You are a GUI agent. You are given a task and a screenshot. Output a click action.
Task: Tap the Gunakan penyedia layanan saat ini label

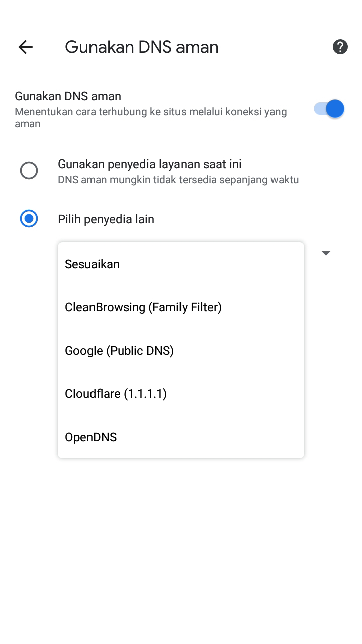click(150, 164)
